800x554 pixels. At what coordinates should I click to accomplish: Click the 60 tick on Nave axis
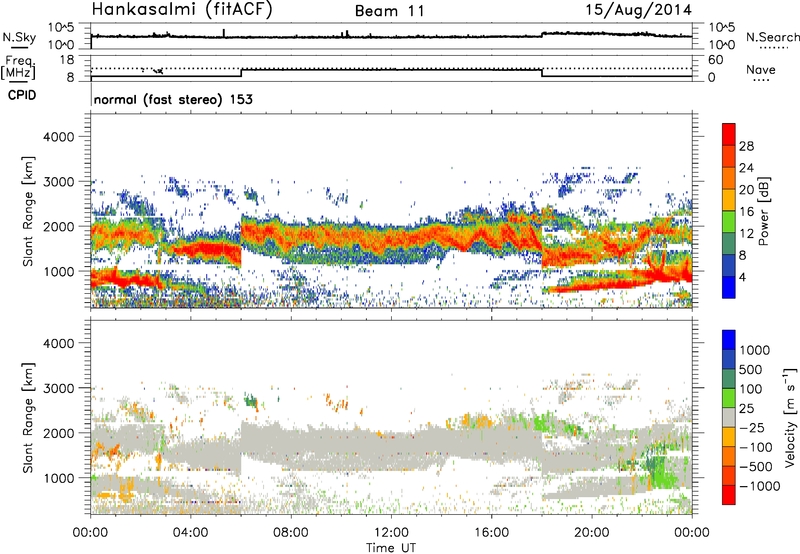click(x=715, y=60)
